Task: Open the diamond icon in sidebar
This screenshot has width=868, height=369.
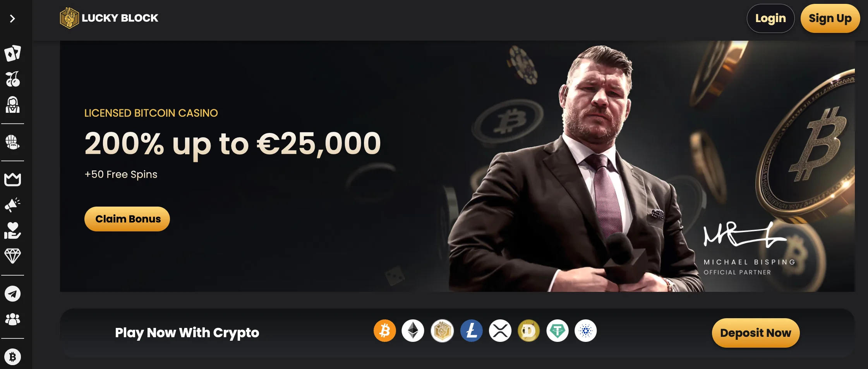Action: (x=12, y=256)
